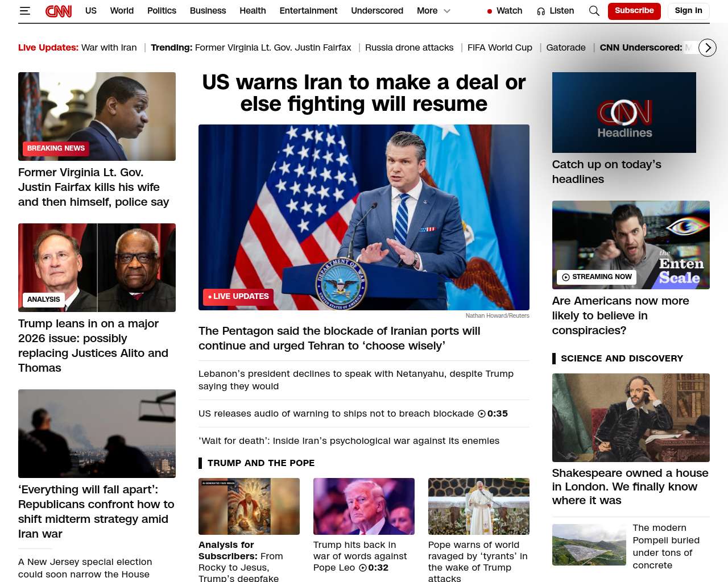Open the main Iran deal headline
Screen dimensions: 728x582
pos(364,93)
